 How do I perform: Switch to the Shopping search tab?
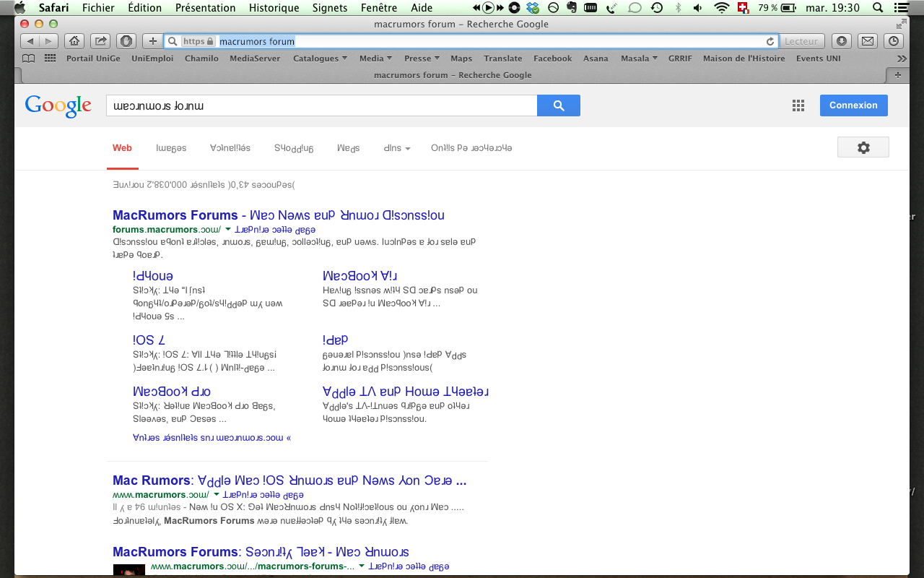[294, 148]
